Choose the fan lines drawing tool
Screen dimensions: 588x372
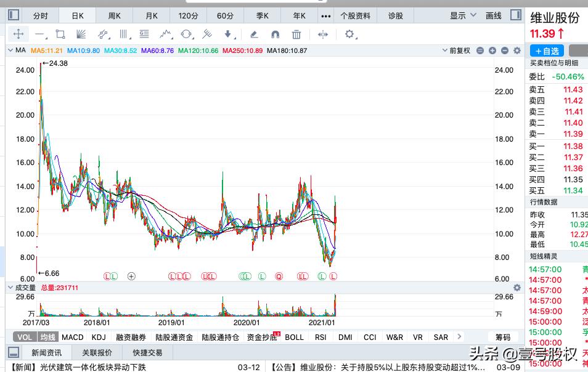click(81, 34)
